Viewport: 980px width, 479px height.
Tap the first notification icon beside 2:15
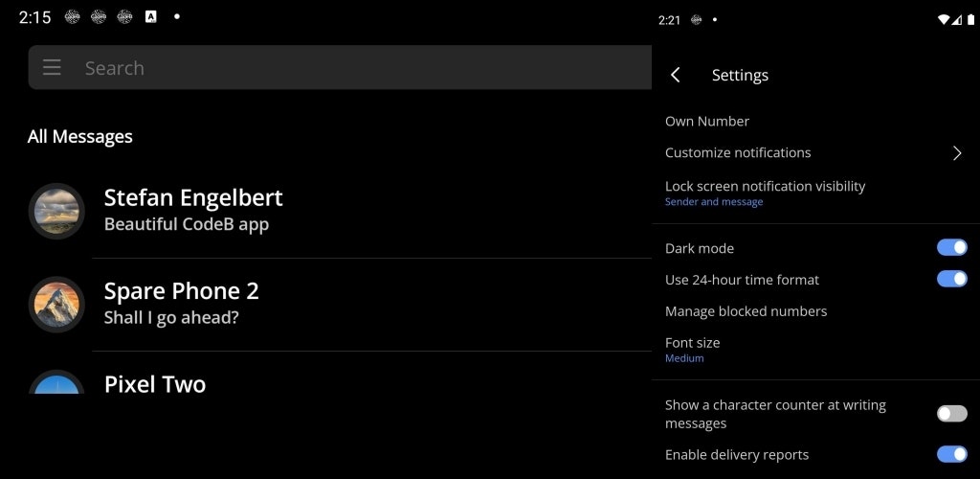tap(73, 17)
